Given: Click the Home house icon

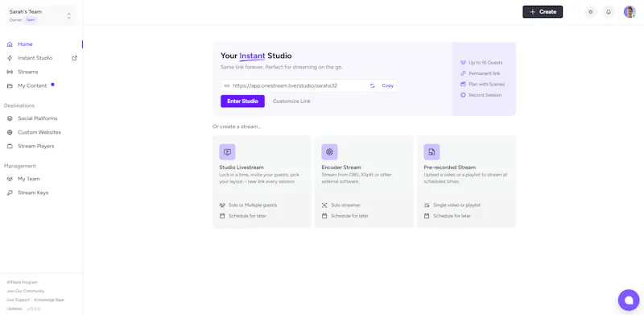Looking at the screenshot, I should tap(10, 44).
